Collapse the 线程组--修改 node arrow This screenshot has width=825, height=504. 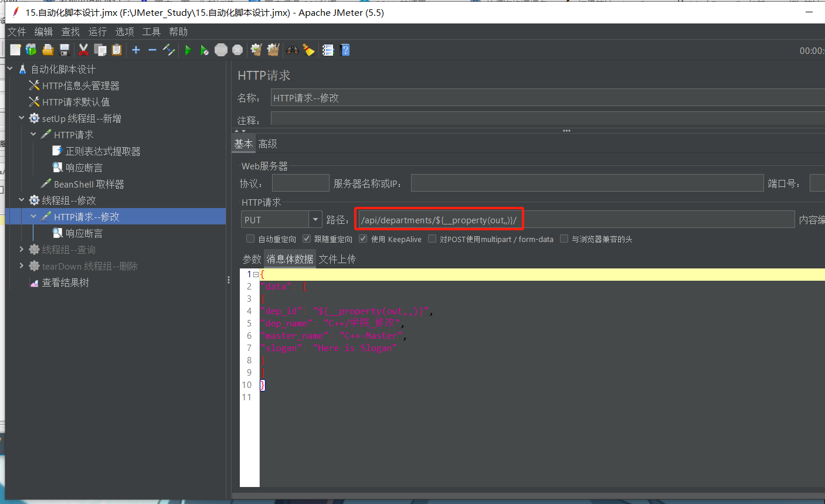coord(22,200)
